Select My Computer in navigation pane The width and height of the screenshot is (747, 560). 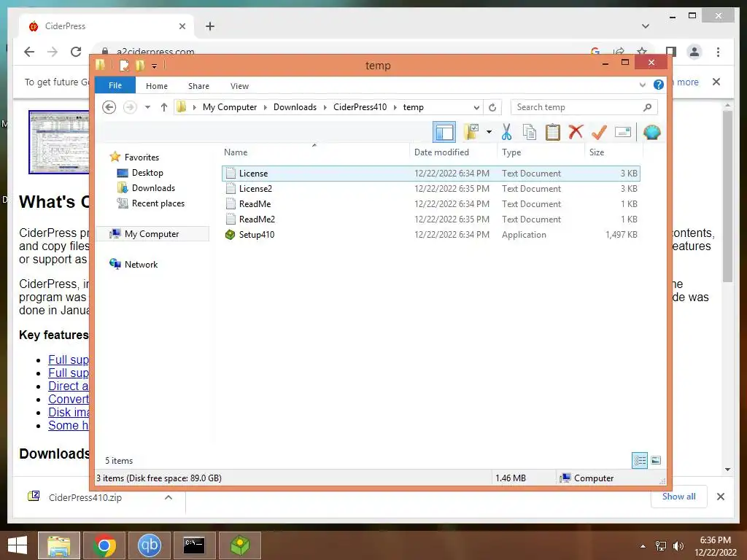[152, 234]
